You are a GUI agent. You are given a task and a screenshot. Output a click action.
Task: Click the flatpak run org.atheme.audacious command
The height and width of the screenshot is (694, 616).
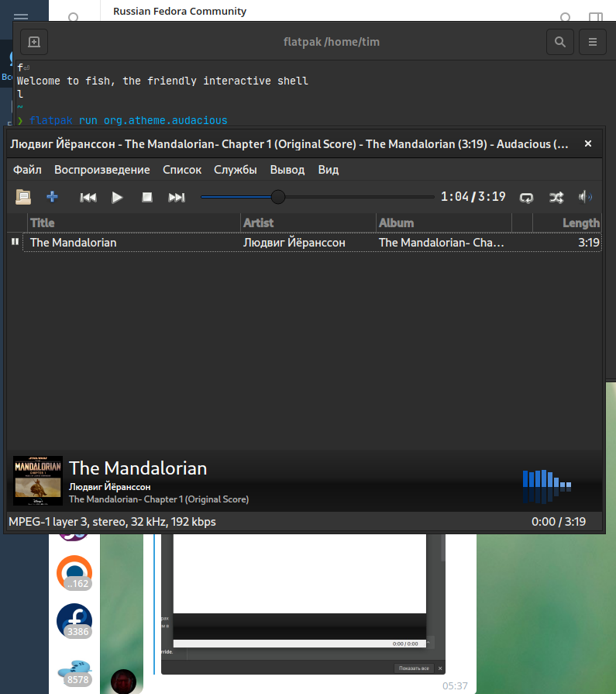point(129,120)
